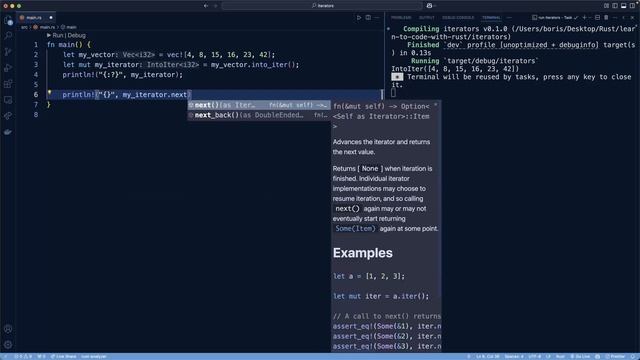Select the Terminal panel tab
The width and height of the screenshot is (640, 360).
click(491, 18)
